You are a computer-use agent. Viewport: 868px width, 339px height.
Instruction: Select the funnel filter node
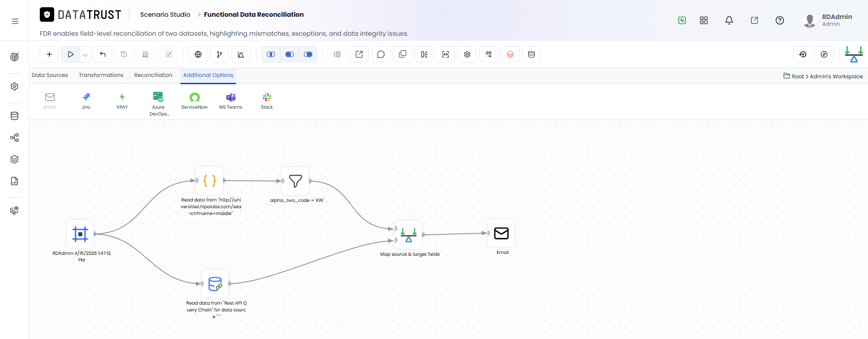(x=295, y=181)
